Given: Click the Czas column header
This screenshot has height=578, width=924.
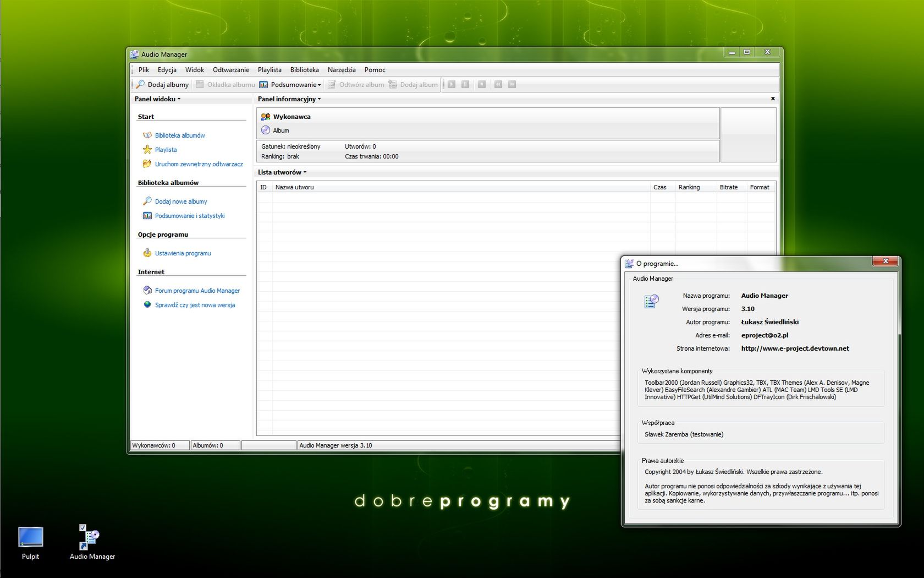Looking at the screenshot, I should coord(663,187).
